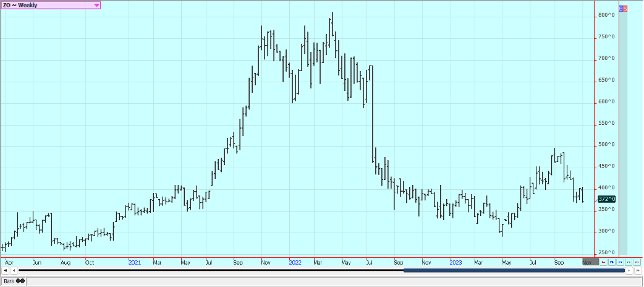Image resolution: width=644 pixels, height=287 pixels.
Task: Click the 2021 year label on time axis
Action: 134,262
